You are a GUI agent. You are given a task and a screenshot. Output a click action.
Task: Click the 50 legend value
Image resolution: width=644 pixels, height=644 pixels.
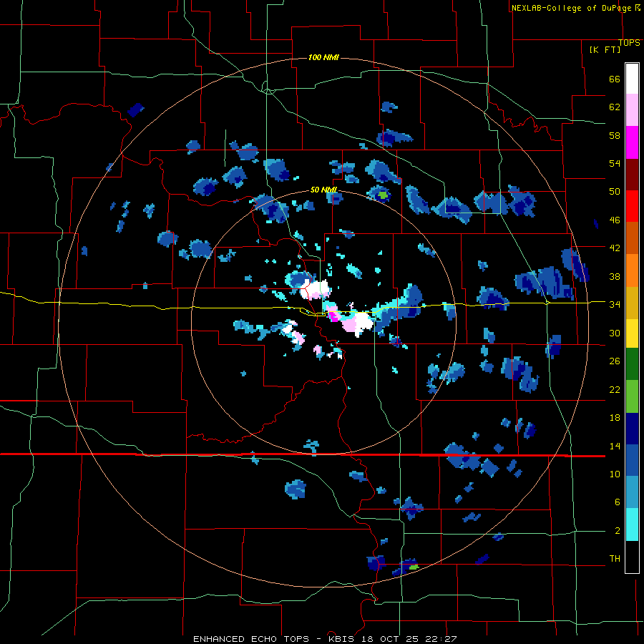[615, 192]
